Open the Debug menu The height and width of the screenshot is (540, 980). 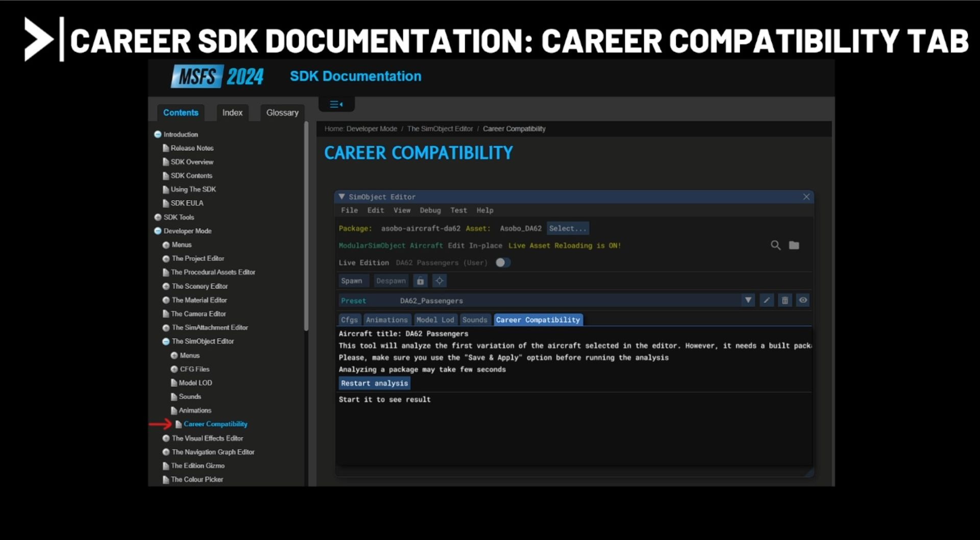[x=430, y=210]
